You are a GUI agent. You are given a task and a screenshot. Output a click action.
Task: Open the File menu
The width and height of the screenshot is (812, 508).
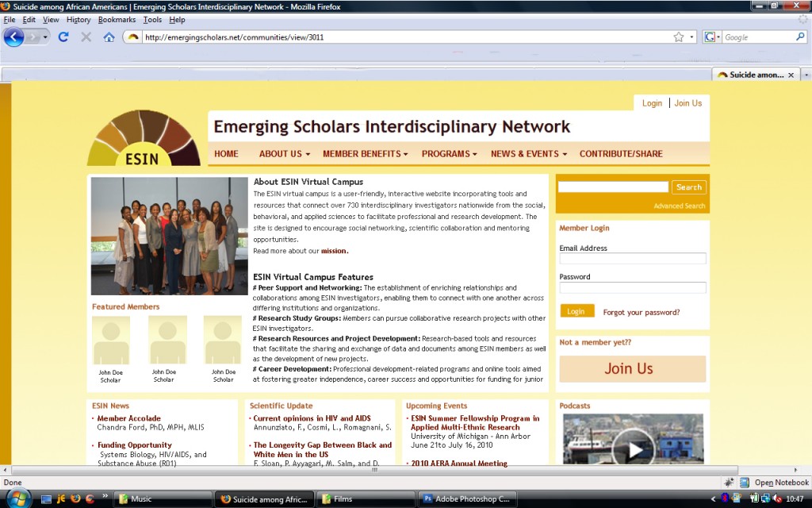[10, 20]
